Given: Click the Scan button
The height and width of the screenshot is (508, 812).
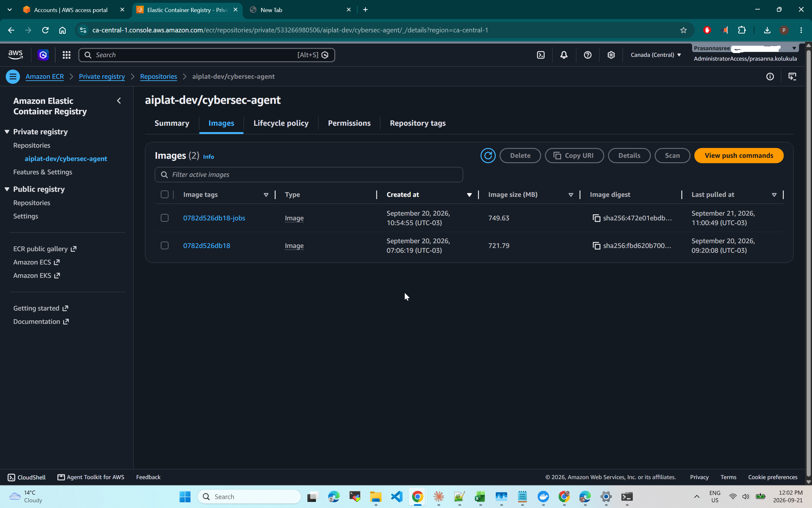Looking at the screenshot, I should click(672, 156).
